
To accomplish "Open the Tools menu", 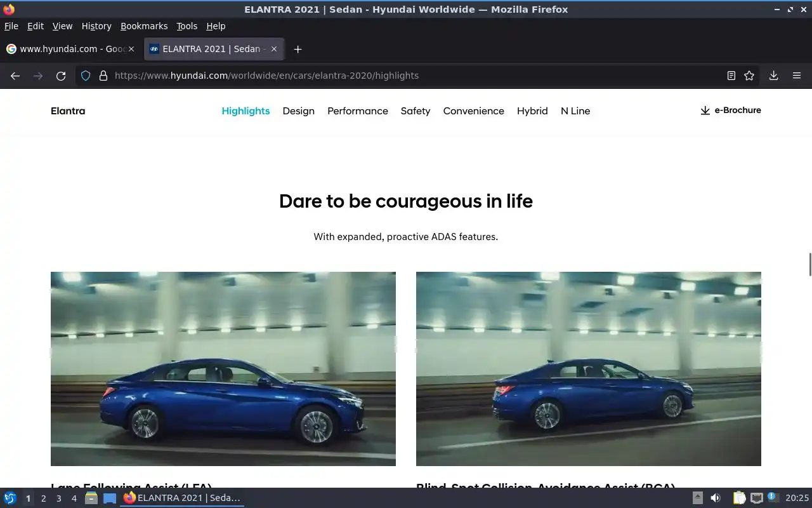I will tap(187, 26).
